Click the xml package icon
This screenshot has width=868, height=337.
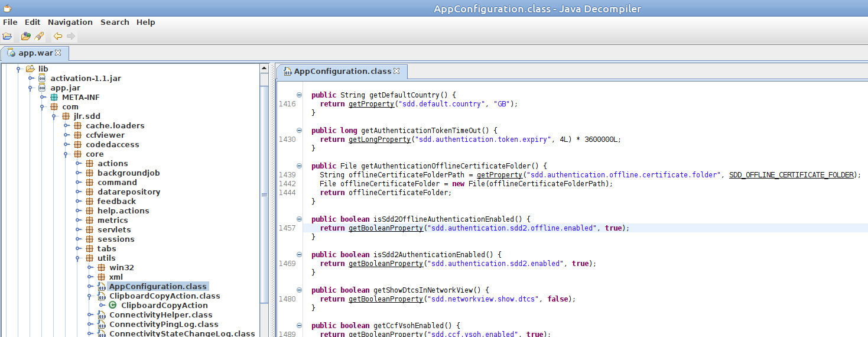click(101, 277)
